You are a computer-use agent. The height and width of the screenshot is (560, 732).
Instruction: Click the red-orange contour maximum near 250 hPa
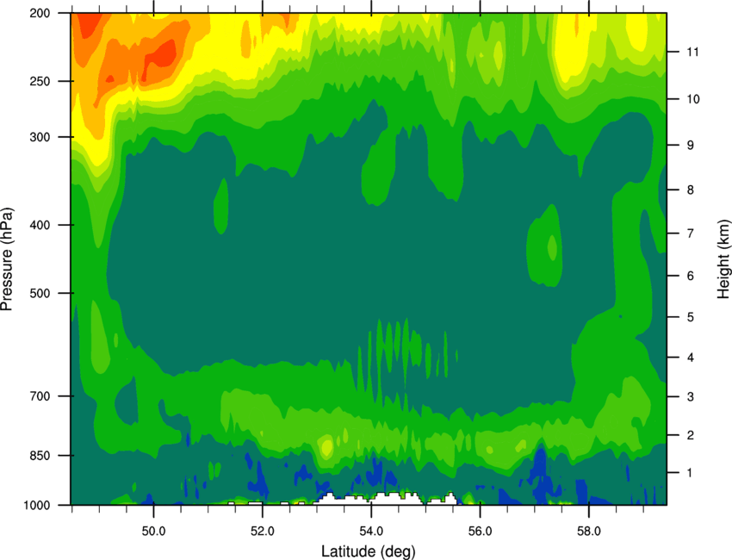tap(161, 59)
